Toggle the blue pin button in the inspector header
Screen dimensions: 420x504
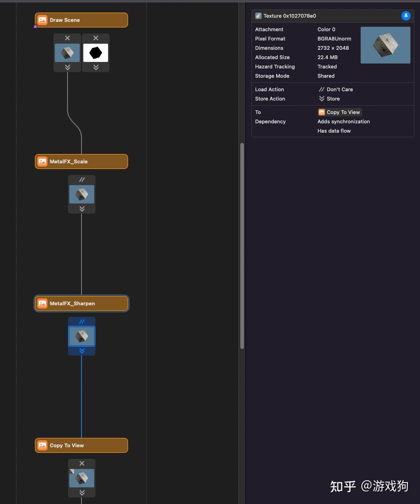pyautogui.click(x=406, y=15)
